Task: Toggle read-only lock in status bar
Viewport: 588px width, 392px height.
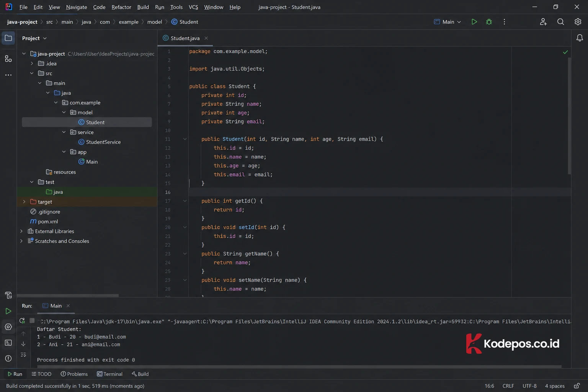Action: [x=577, y=386]
